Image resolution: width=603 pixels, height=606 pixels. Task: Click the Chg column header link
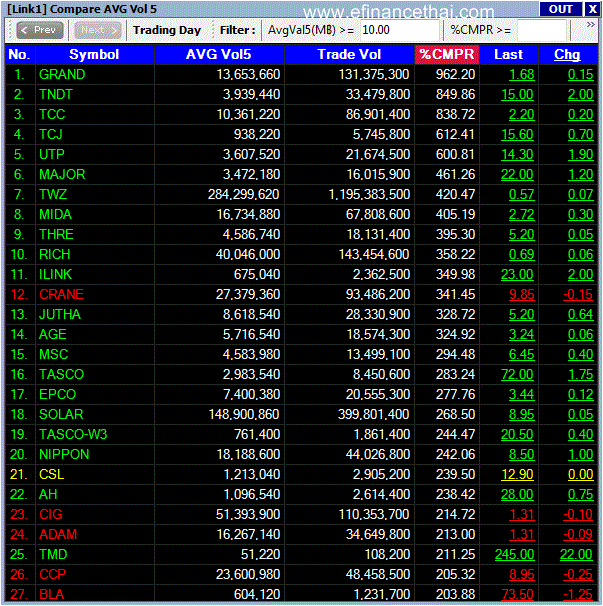(567, 54)
